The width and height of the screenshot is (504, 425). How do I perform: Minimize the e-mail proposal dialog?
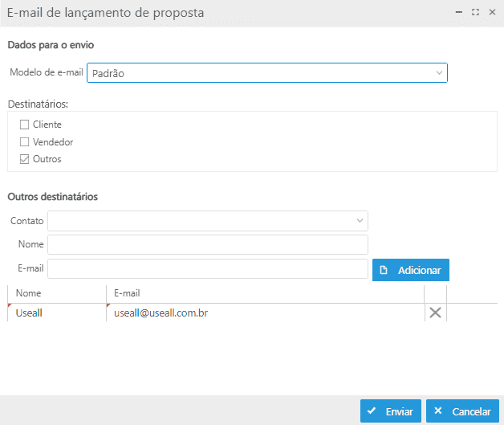coord(459,12)
